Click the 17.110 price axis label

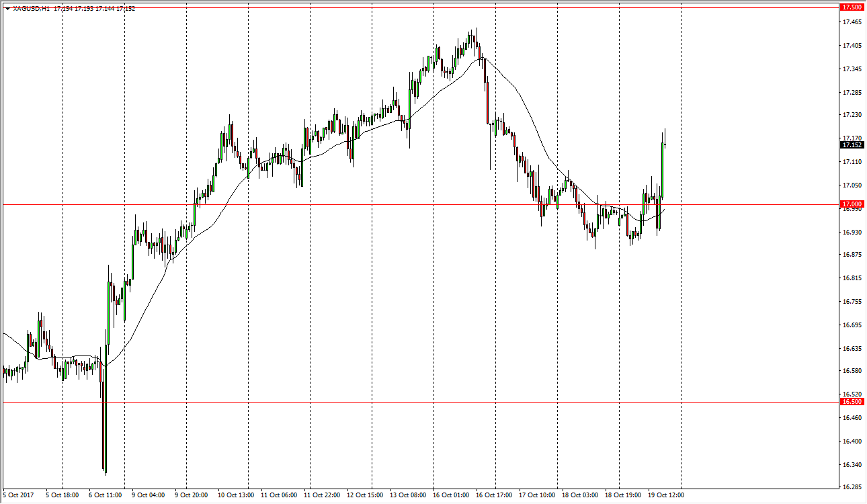852,162
